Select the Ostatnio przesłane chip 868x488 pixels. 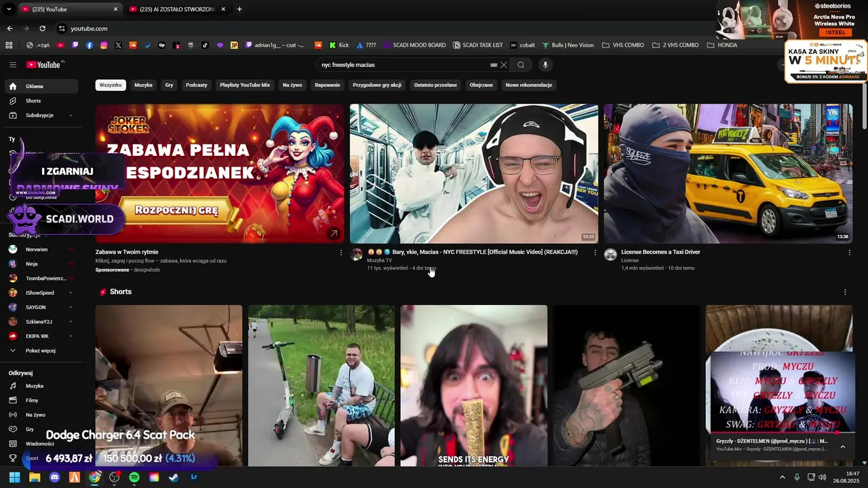tap(435, 85)
